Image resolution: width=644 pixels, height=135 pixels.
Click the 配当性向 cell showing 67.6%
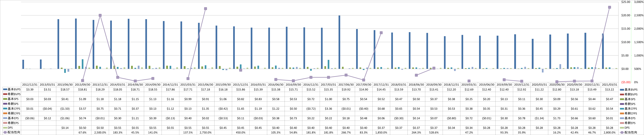pyautogui.click(x=83, y=132)
